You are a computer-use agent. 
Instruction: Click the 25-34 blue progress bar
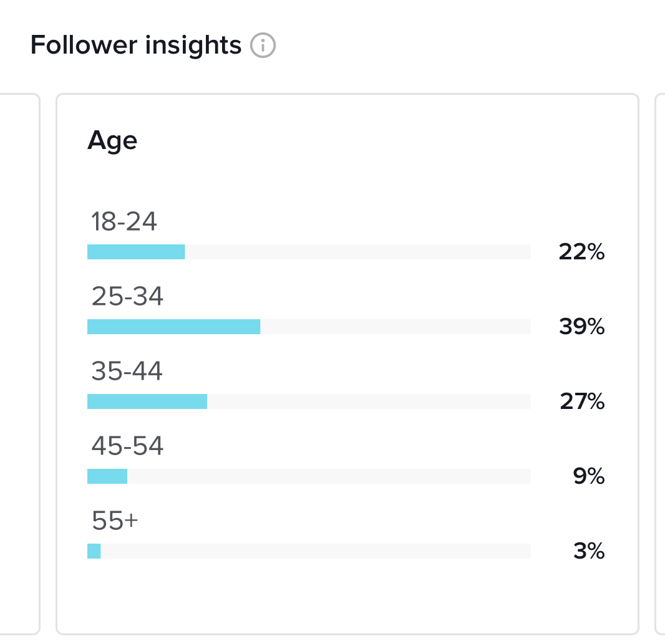tap(173, 327)
